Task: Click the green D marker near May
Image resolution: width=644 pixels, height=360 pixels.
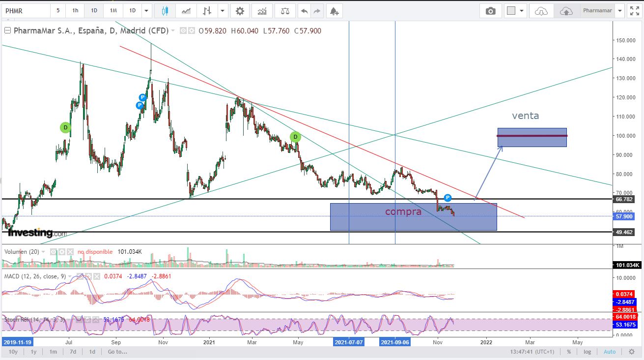Action: click(295, 137)
